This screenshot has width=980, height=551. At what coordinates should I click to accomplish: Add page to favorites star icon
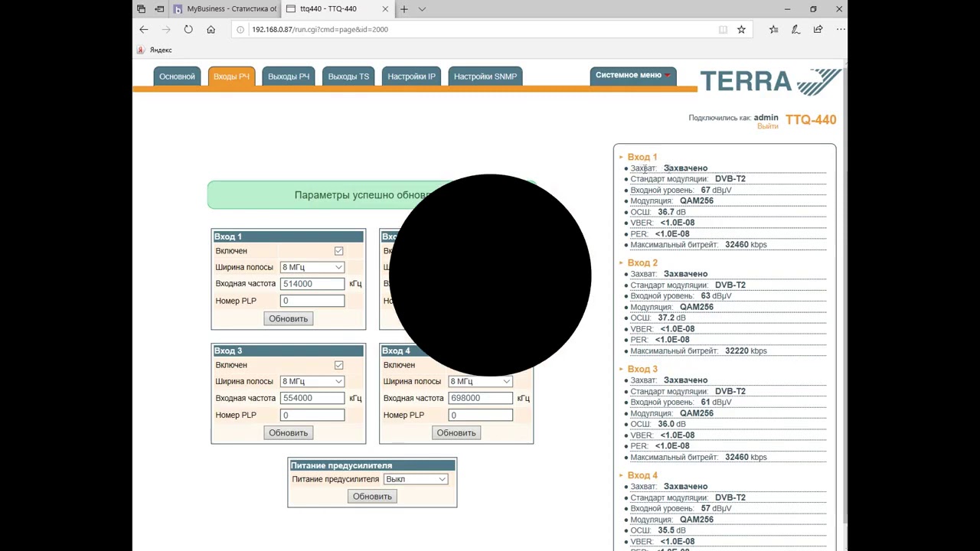[x=741, y=29]
